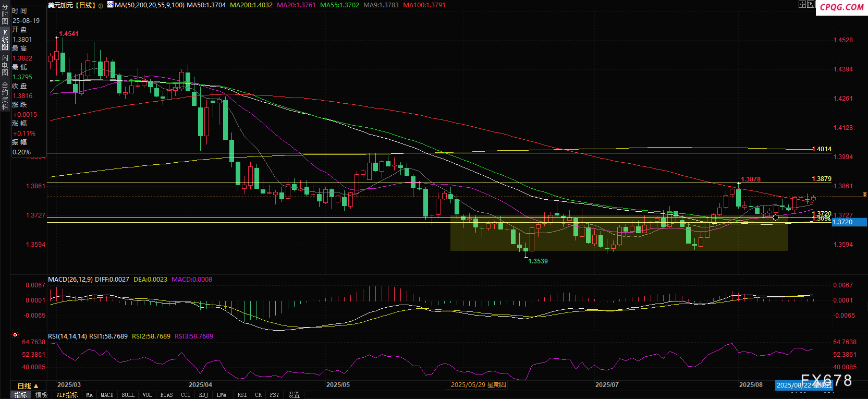The image size is (868, 399).
Task: Click the small red icon beside RSI panel
Action: [x=15, y=335]
